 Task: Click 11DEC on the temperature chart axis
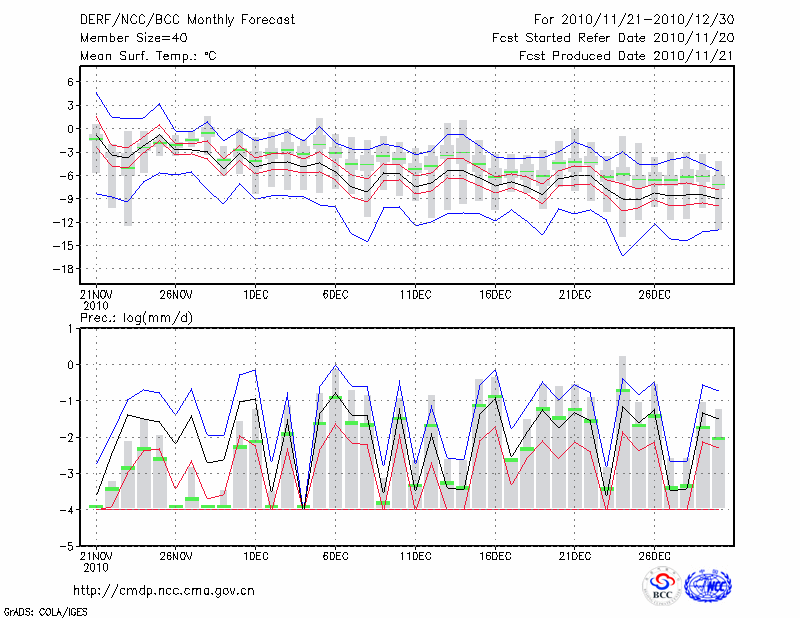[415, 295]
